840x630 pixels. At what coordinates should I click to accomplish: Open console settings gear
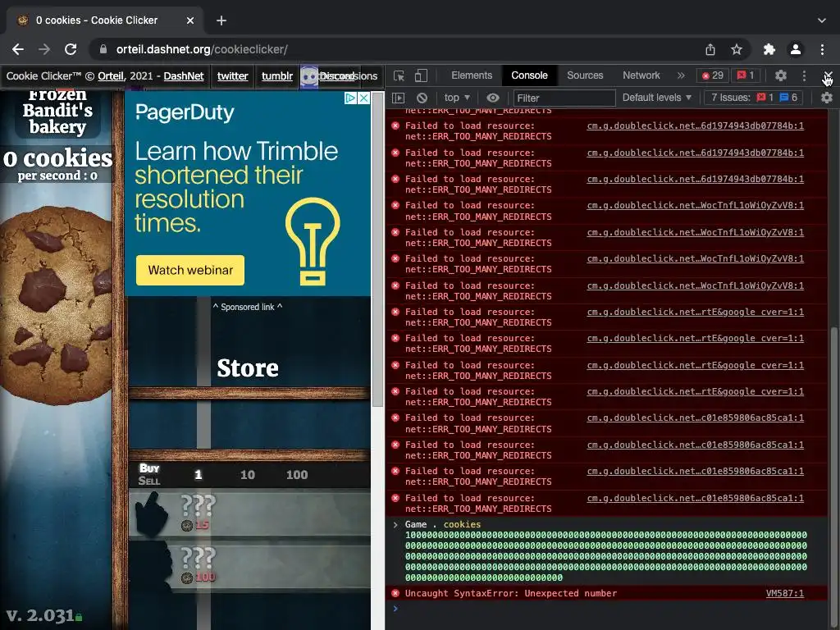pos(827,98)
